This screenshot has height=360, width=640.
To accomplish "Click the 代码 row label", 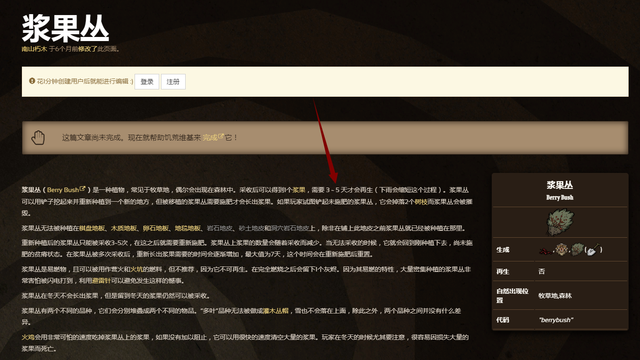I will [x=502, y=320].
